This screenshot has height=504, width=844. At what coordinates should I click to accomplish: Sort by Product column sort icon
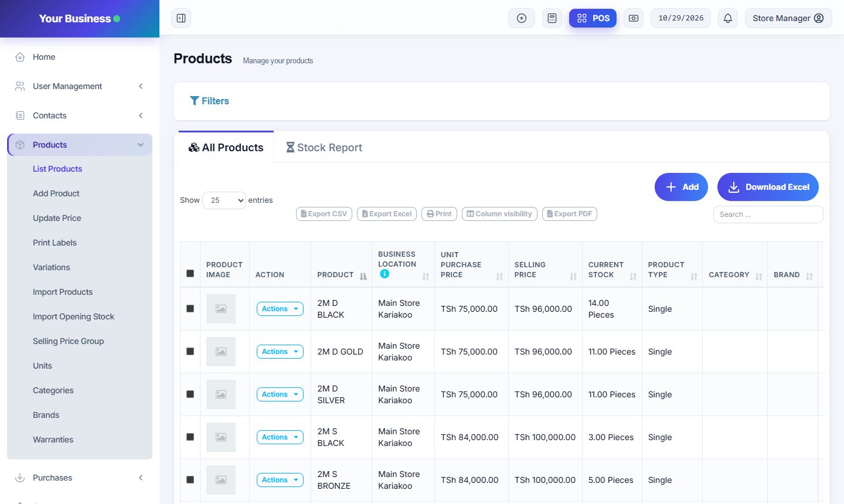click(x=363, y=276)
